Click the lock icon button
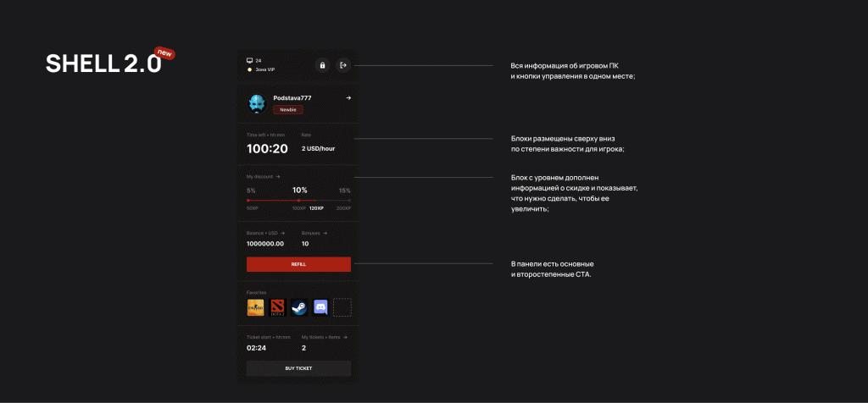868x403 pixels. 322,65
